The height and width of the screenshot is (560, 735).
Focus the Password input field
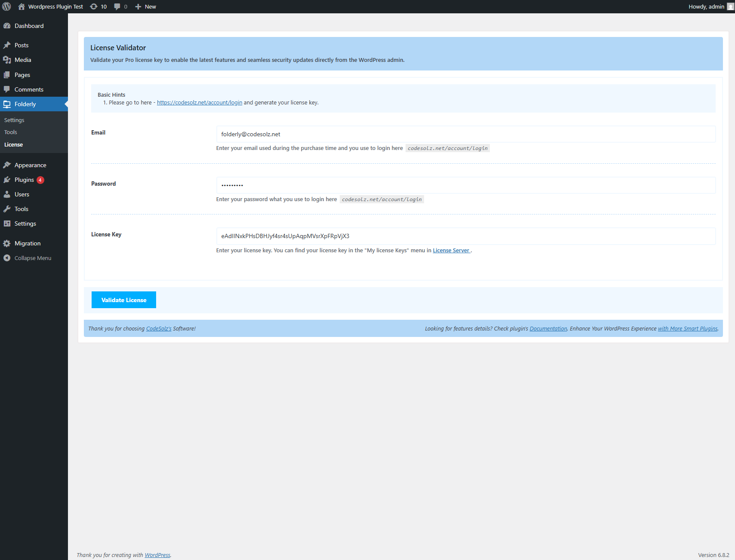click(x=466, y=185)
